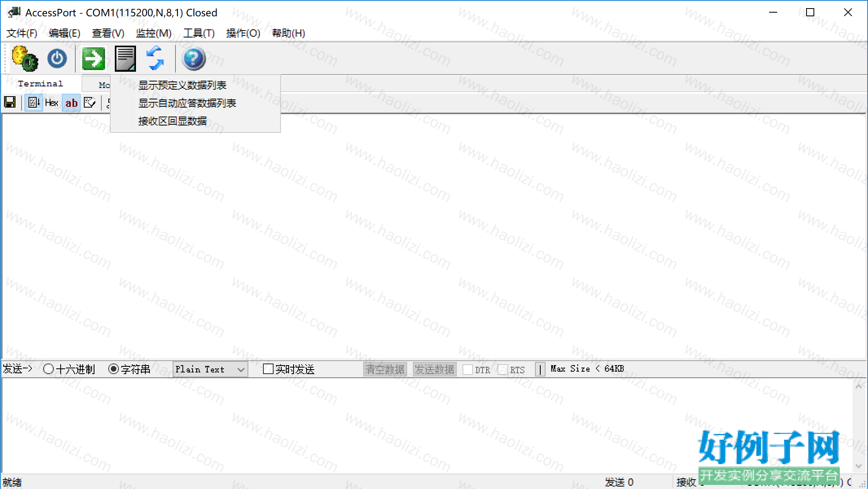The width and height of the screenshot is (868, 489).
Task: Click the 就绪 status text
Action: click(12, 482)
